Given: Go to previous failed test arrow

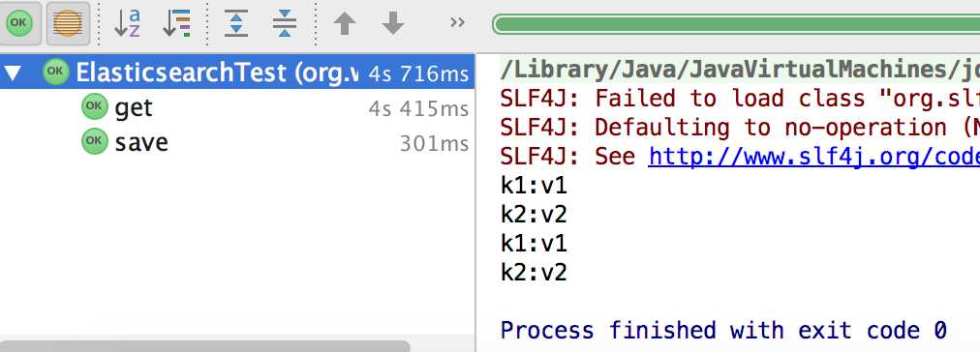Looking at the screenshot, I should point(345,24).
